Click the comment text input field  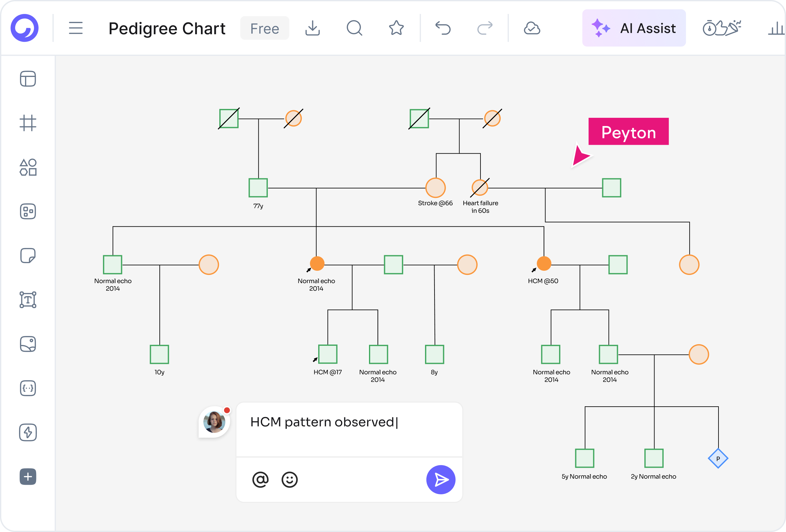(x=349, y=429)
